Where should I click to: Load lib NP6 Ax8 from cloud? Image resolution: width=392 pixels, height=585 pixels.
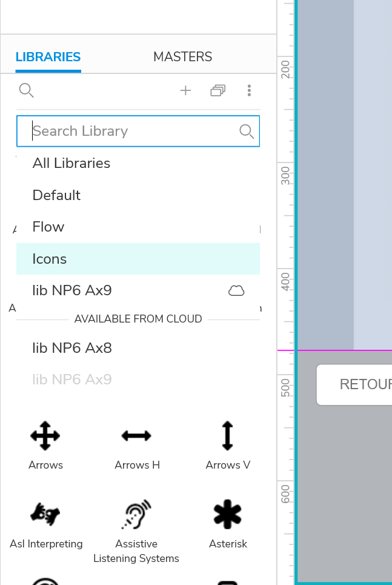(x=72, y=348)
